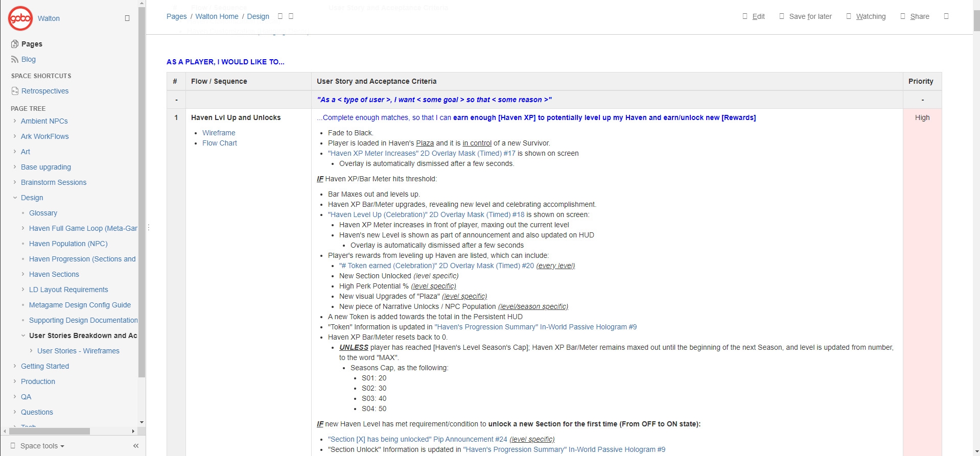
Task: Open Retrospectives shortcut
Action: [45, 91]
